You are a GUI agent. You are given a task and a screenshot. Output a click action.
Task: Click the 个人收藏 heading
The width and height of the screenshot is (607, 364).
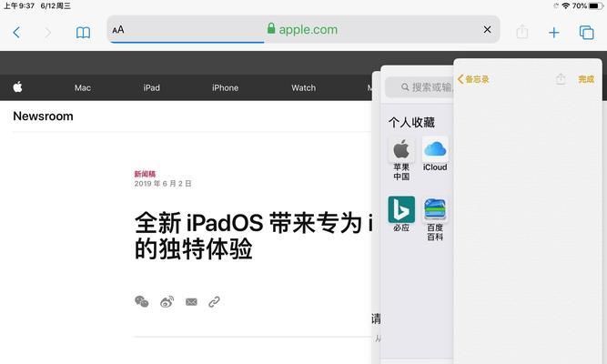click(411, 122)
